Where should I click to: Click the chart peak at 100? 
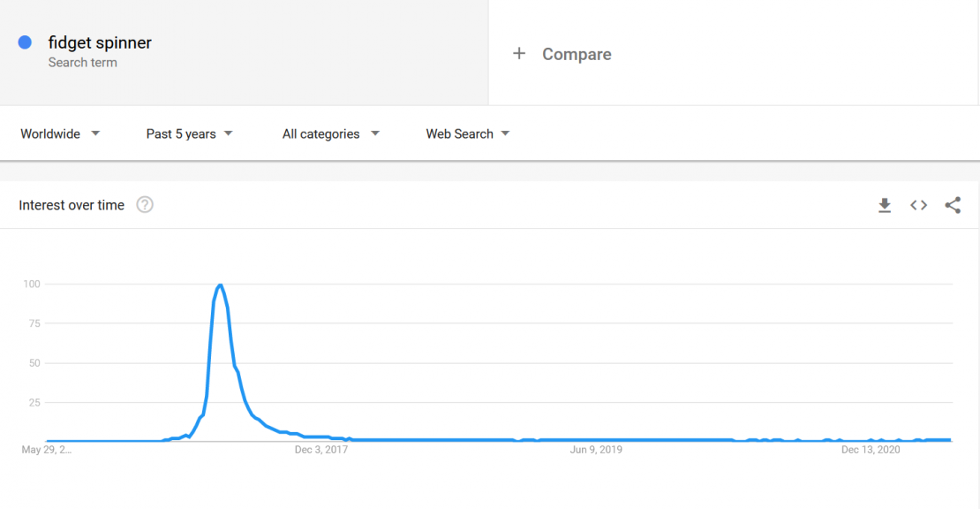[x=220, y=285]
